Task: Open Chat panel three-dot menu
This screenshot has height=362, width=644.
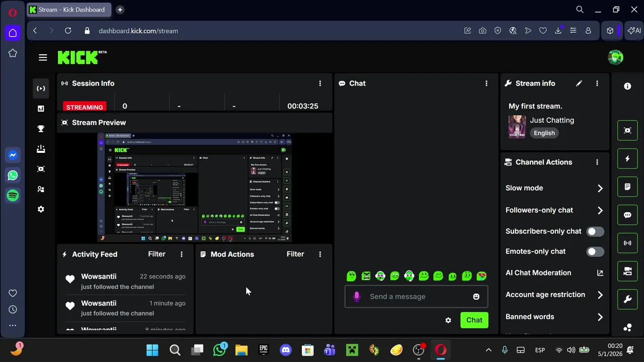Action: pos(487,83)
